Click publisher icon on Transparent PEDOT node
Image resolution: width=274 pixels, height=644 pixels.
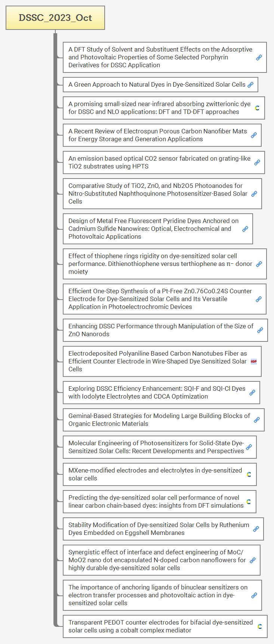coord(260,626)
